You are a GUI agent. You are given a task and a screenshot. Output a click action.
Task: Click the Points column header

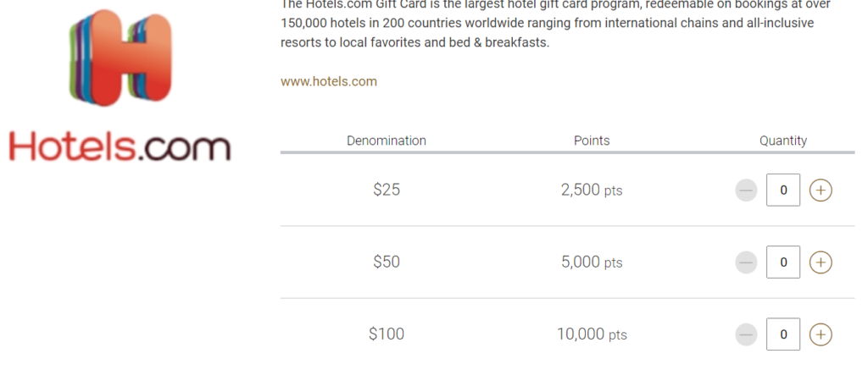[592, 141]
